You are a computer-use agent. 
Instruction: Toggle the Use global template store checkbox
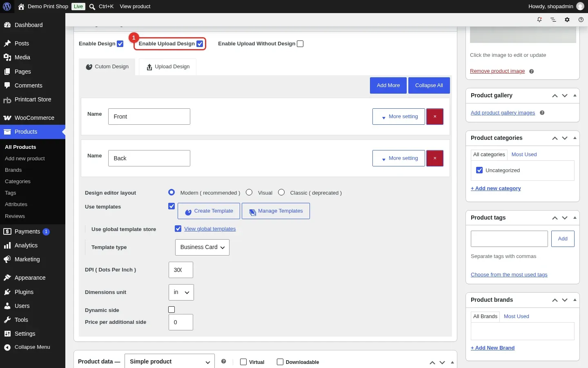click(178, 229)
